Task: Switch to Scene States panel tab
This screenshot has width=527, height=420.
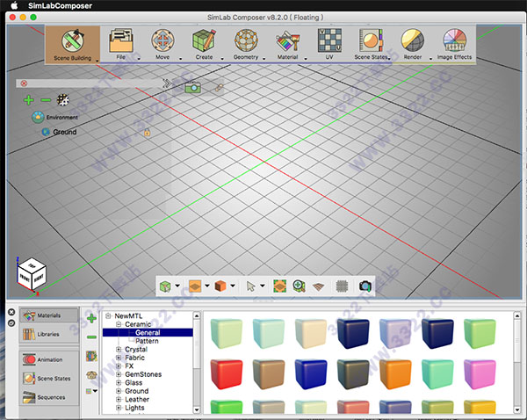Action: tap(49, 379)
